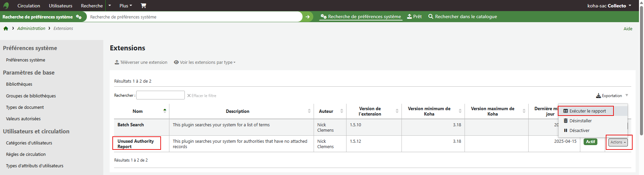Toggle Actions dropdown for Unused Authority Report
644x175 pixels.
pyautogui.click(x=618, y=142)
